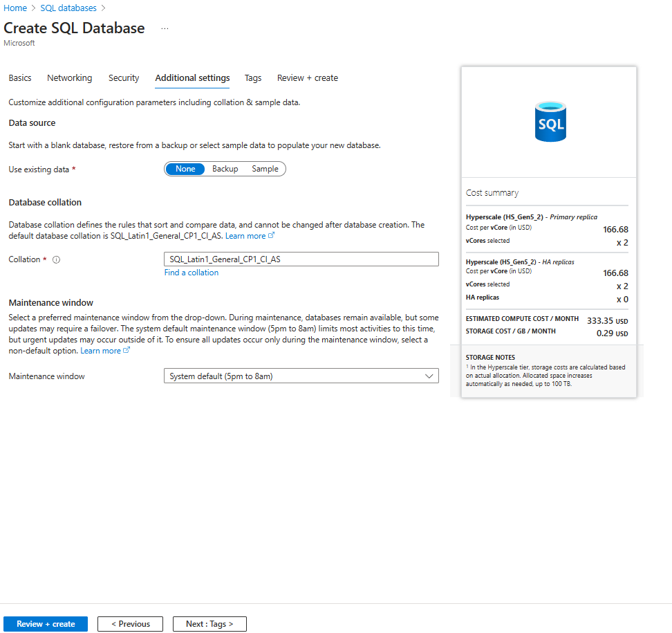Open the Maintenance window dropdown
This screenshot has width=672, height=633.
coord(301,376)
